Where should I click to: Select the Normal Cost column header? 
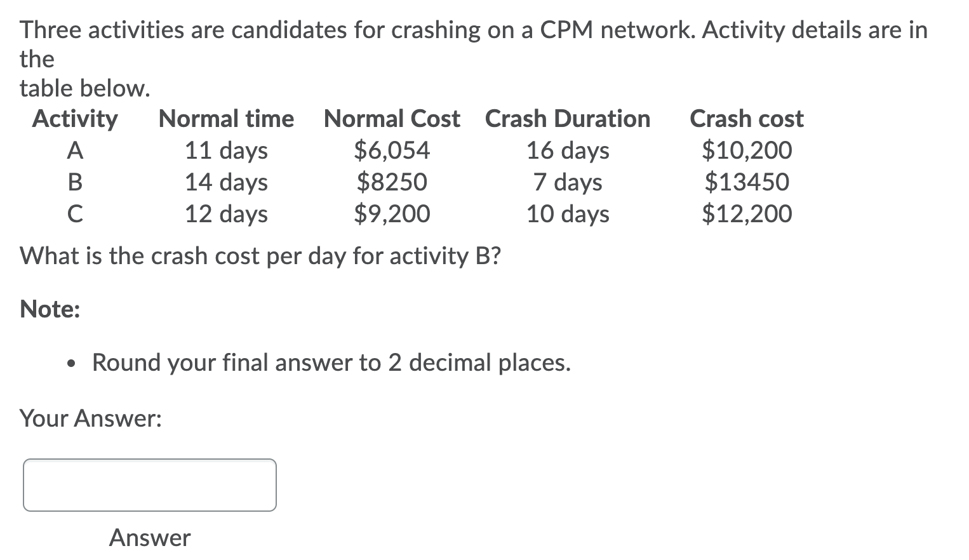[392, 119]
